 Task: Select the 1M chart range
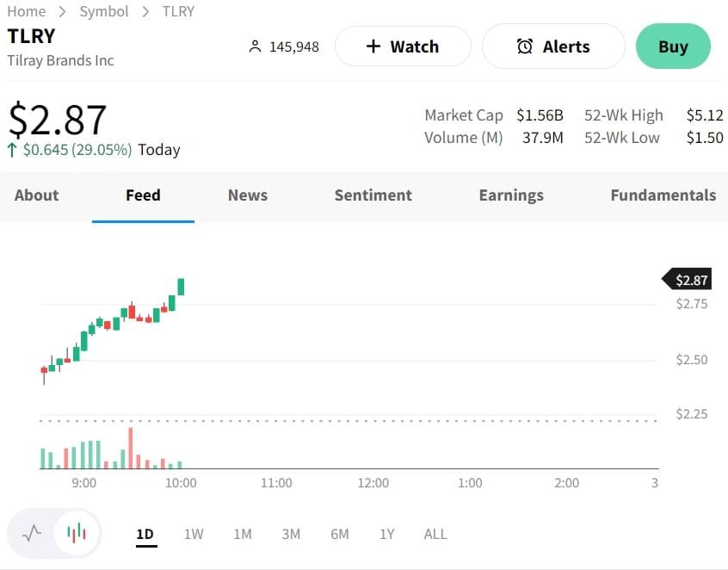[242, 534]
